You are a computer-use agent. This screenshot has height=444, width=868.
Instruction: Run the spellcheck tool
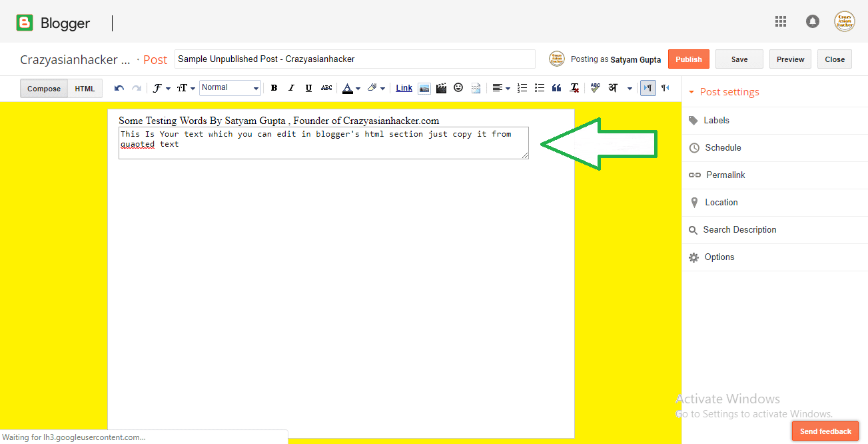(x=594, y=87)
